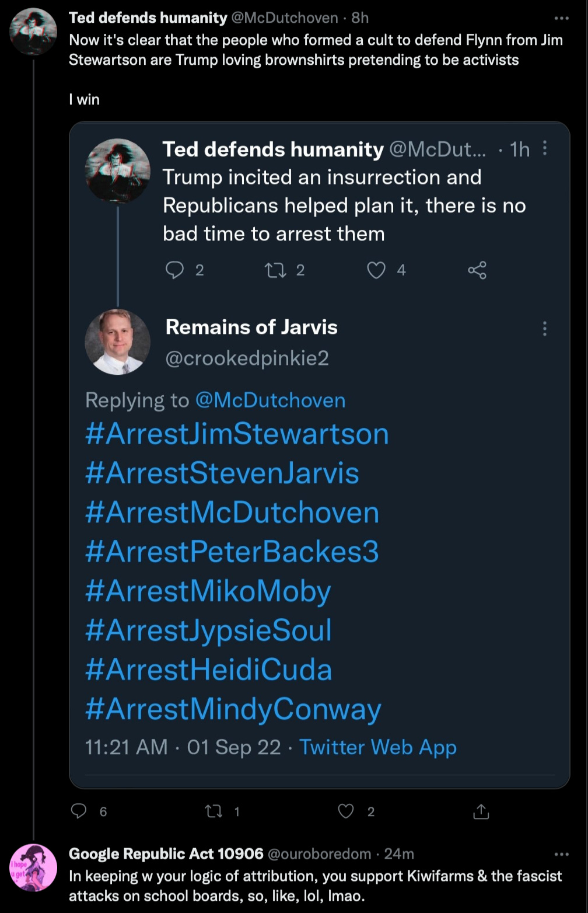The width and height of the screenshot is (588, 913).
Task: Open options menu on Google Republic Act tweet
Action: (561, 853)
